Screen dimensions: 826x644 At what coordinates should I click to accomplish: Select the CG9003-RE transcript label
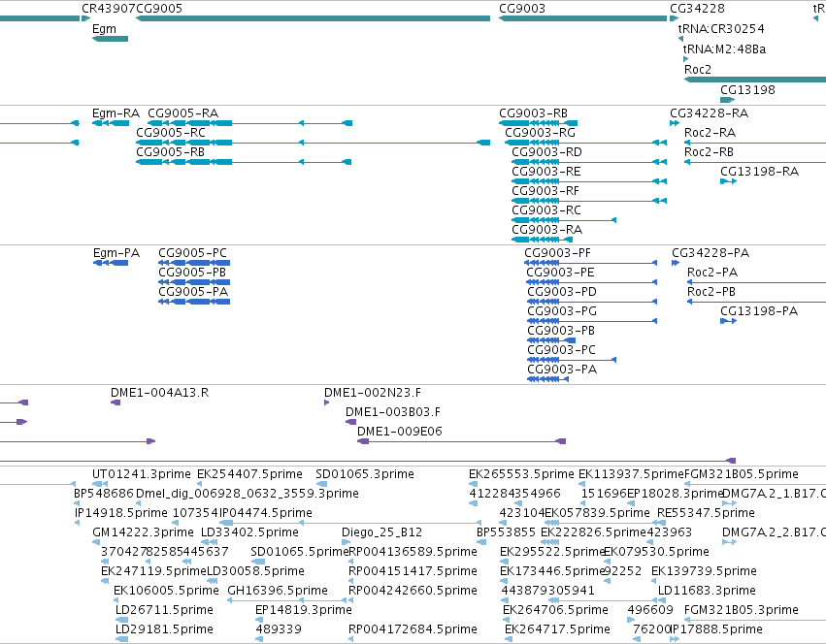click(545, 172)
